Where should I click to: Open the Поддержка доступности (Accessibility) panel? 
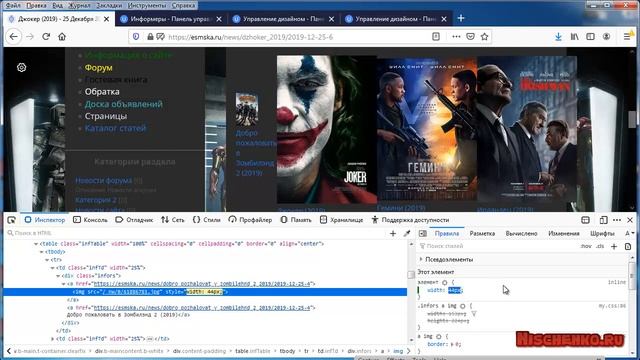[x=410, y=220]
